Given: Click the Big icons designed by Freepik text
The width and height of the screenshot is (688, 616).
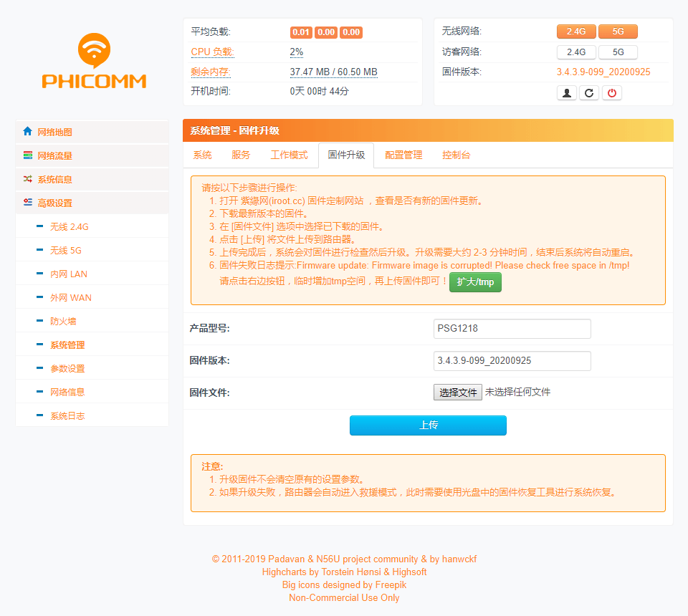Looking at the screenshot, I should click(x=344, y=585).
